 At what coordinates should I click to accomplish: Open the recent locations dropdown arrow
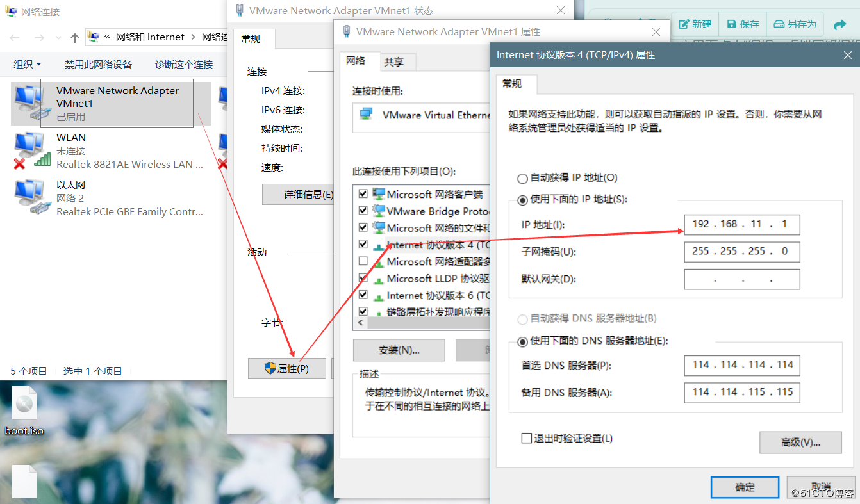point(58,38)
